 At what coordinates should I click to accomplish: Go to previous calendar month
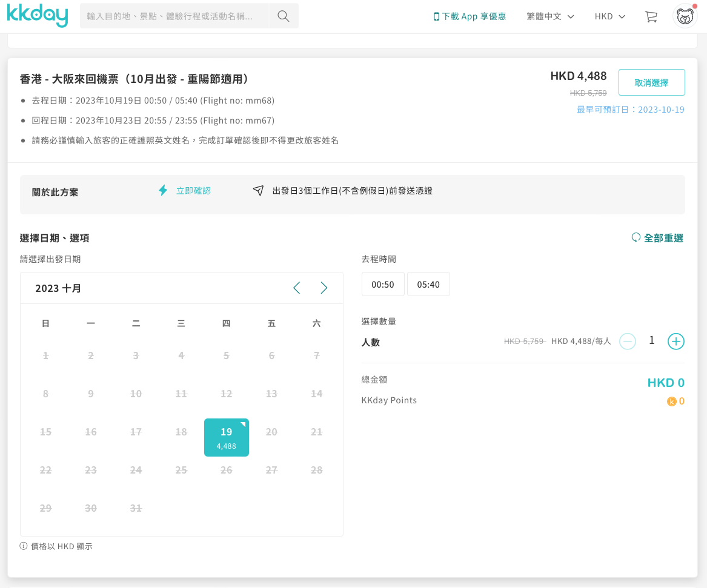pos(296,288)
